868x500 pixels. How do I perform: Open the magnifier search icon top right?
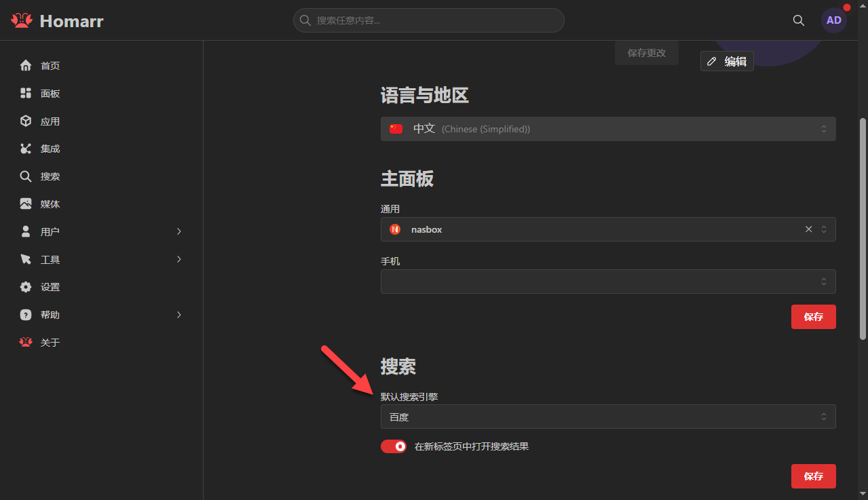[799, 20]
